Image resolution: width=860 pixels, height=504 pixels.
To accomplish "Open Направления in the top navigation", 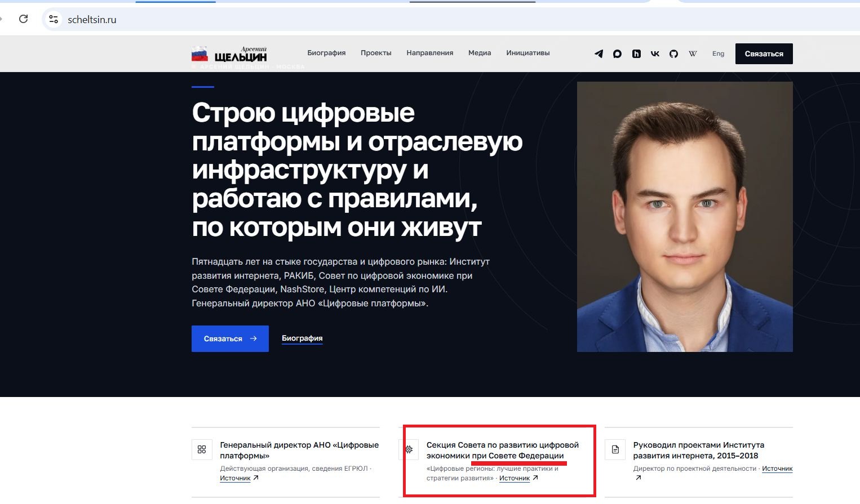I will pyautogui.click(x=430, y=53).
